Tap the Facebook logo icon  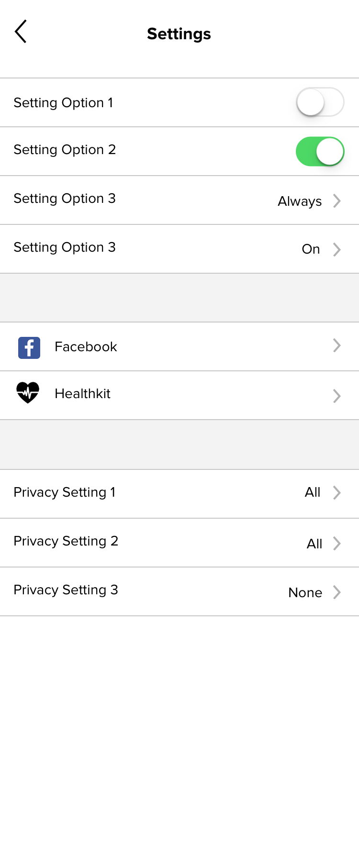[x=29, y=348]
